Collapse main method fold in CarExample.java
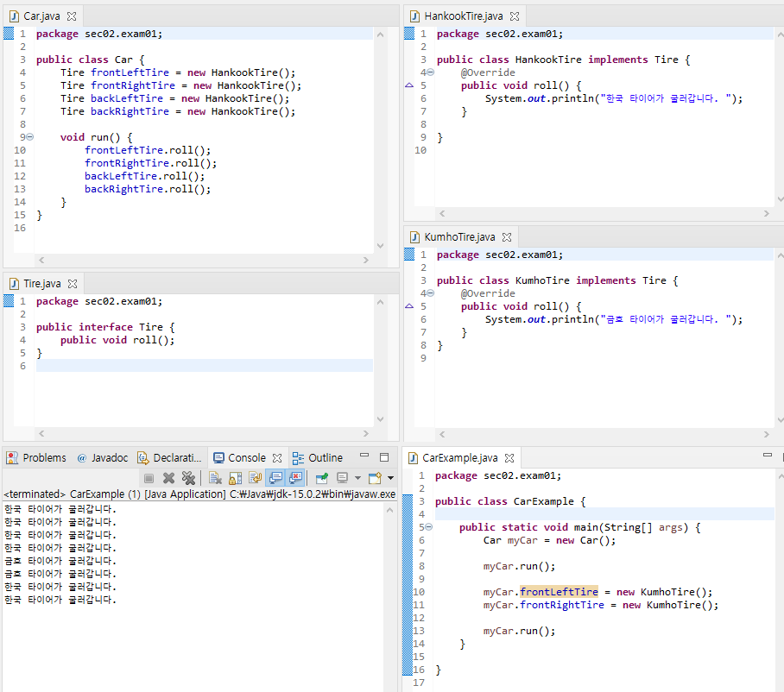Screen dimensions: 784x692 click(428, 527)
